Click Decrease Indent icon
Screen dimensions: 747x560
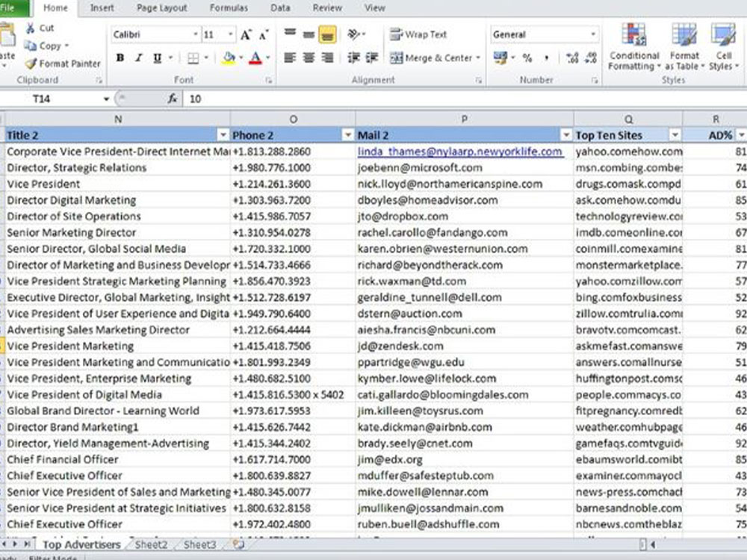click(353, 58)
